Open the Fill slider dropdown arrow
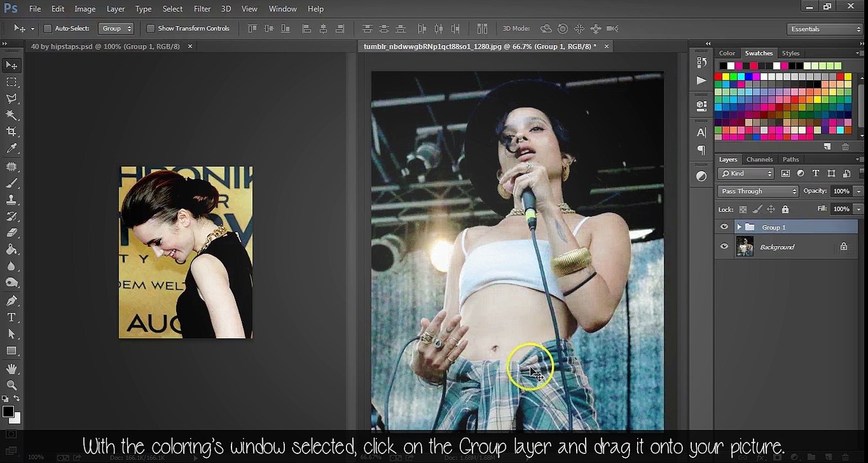Image resolution: width=868 pixels, height=463 pixels. (x=858, y=209)
